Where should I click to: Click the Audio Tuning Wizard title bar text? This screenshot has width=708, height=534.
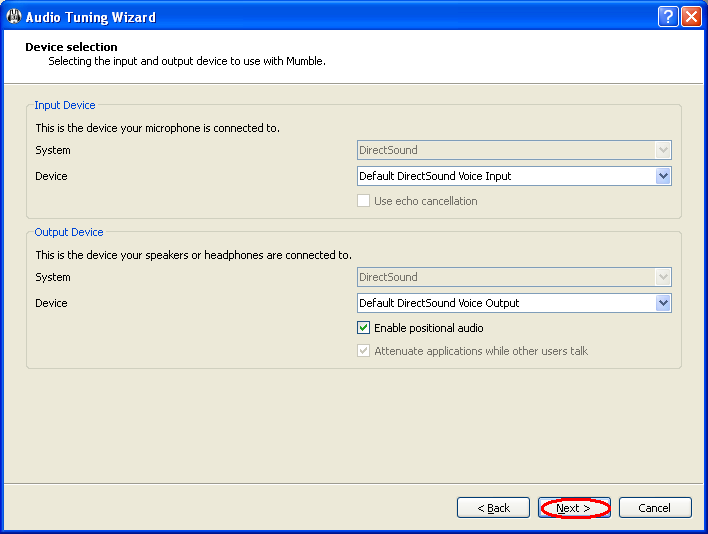90,17
